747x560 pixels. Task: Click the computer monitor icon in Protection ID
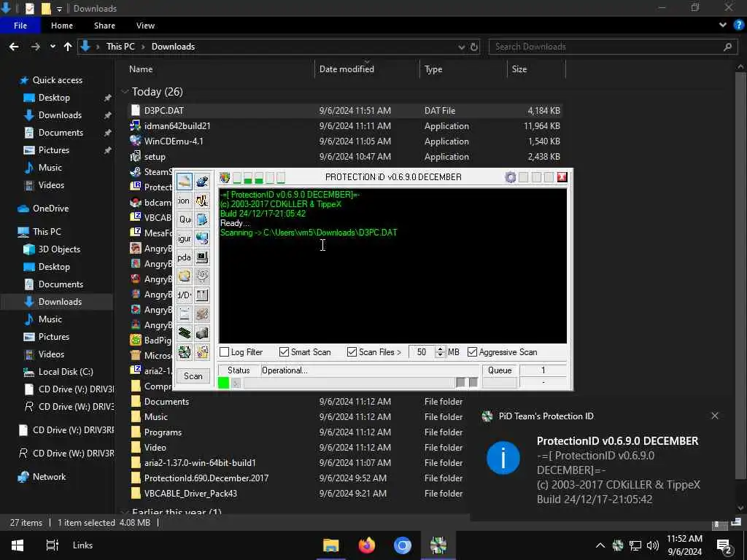pyautogui.click(x=202, y=257)
